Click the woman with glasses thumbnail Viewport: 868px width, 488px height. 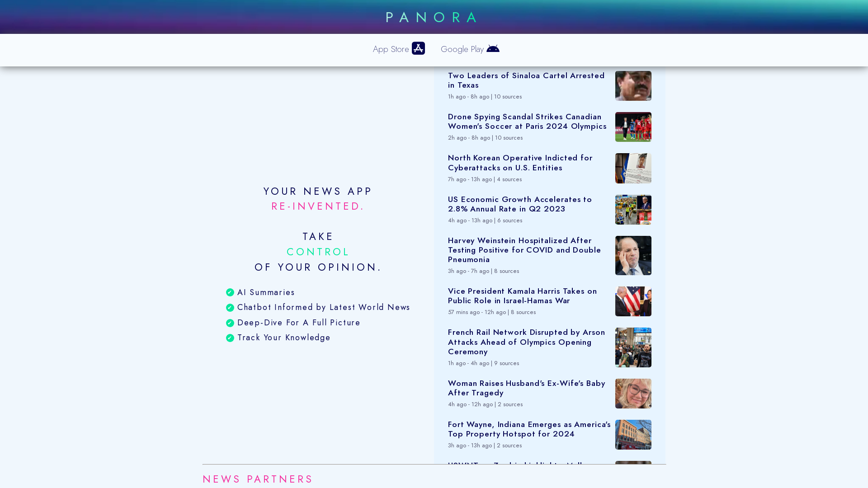(633, 394)
